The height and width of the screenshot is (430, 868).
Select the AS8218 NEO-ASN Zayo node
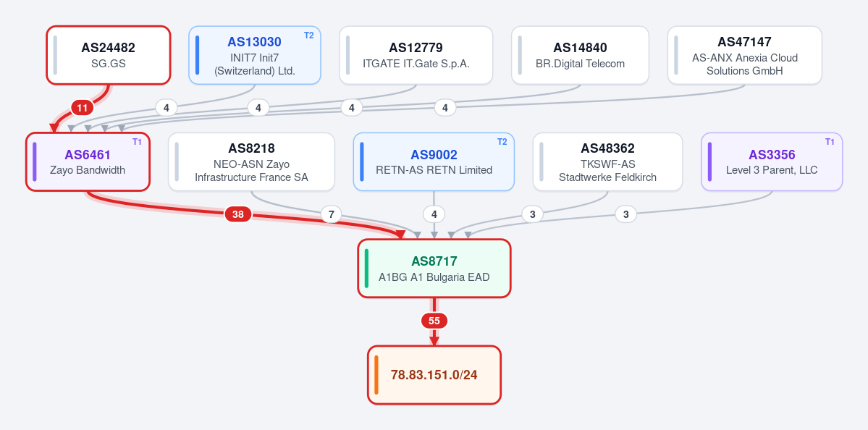coord(251,161)
